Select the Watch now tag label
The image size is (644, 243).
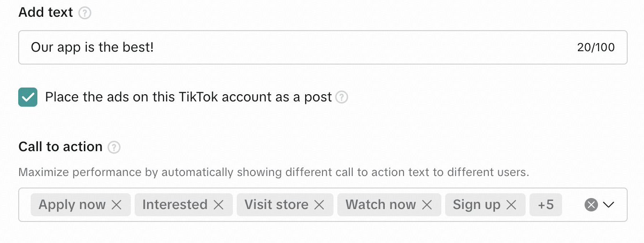[380, 205]
